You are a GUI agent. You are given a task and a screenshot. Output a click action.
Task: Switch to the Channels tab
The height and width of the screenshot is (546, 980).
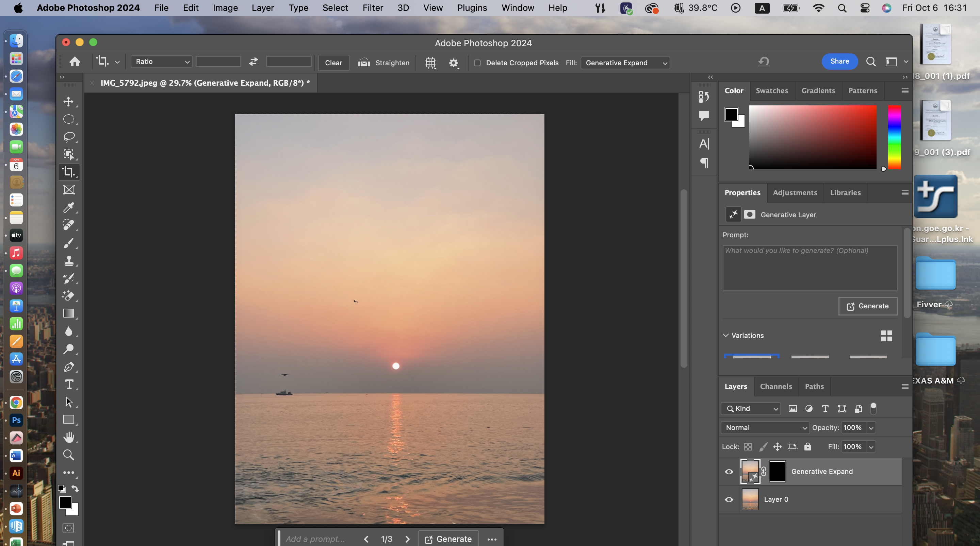pyautogui.click(x=776, y=386)
